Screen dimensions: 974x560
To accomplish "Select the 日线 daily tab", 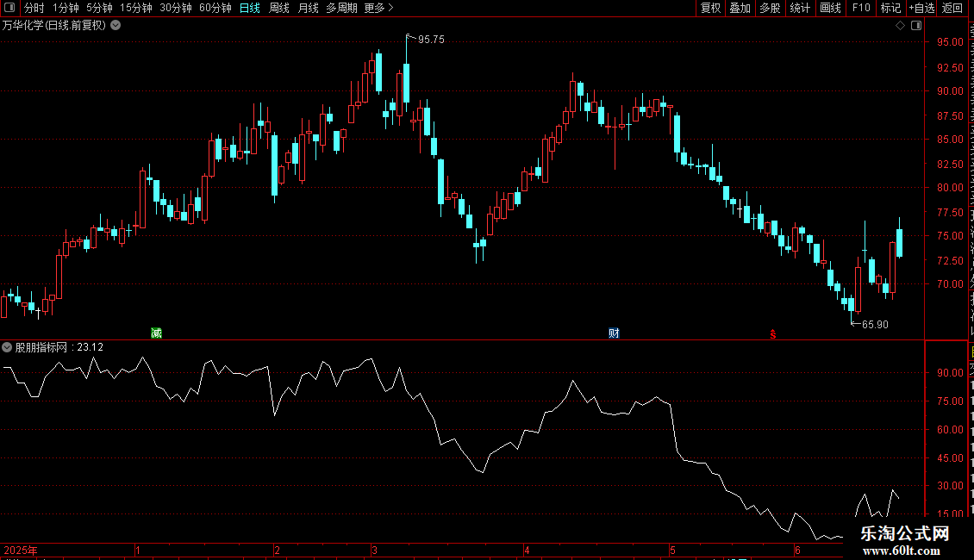I will (250, 8).
